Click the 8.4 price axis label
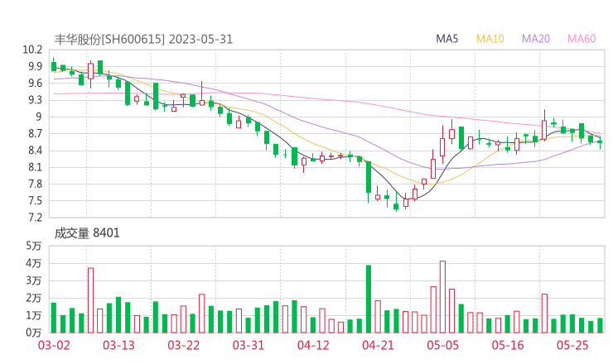The image size is (613, 364). (35, 151)
